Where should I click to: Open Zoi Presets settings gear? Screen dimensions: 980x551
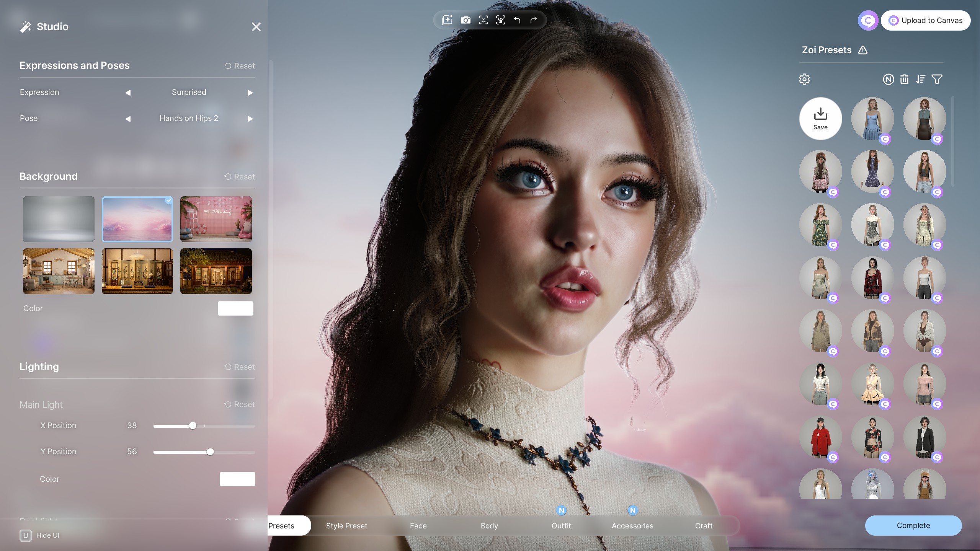click(804, 79)
